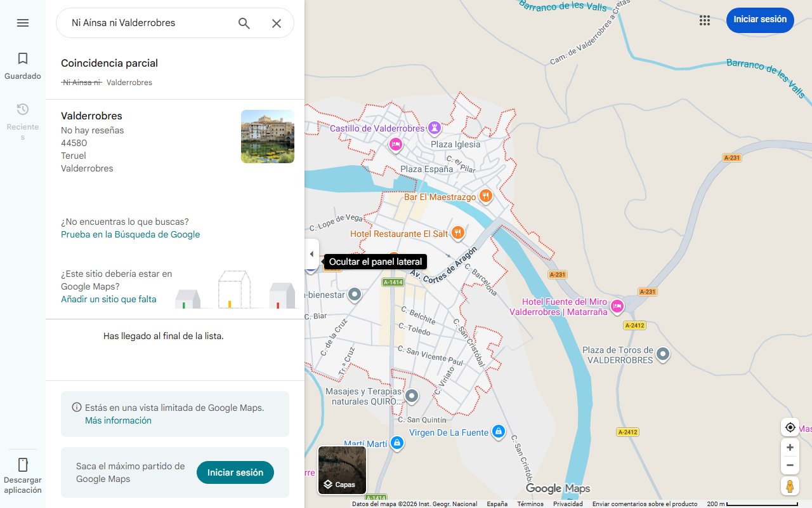Screen dimensions: 812x508
Task: Open the main menu hamburger icon
Action: click(23, 23)
